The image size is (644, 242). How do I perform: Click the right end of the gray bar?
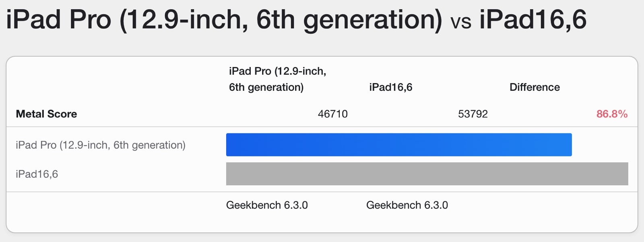625,174
